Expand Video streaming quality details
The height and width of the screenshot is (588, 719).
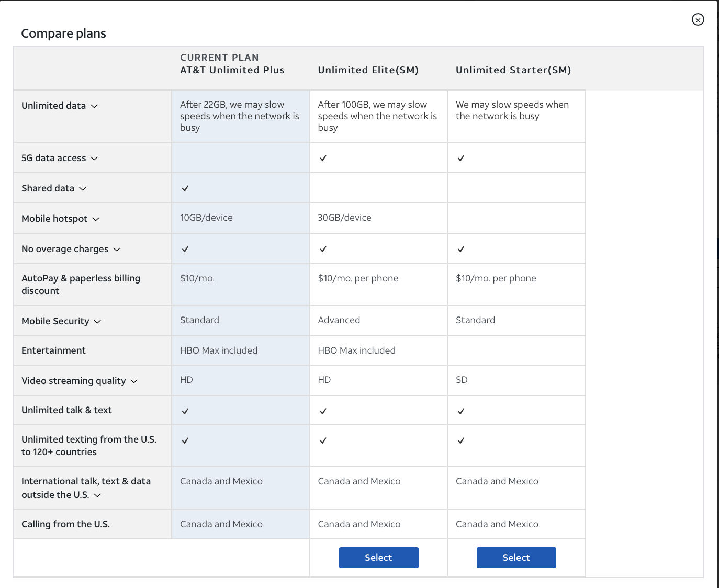tap(134, 381)
